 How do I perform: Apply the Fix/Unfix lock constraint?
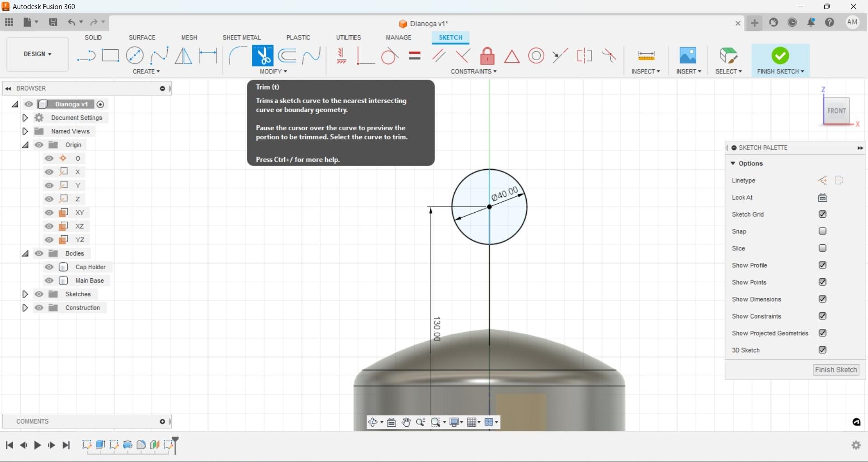[487, 56]
